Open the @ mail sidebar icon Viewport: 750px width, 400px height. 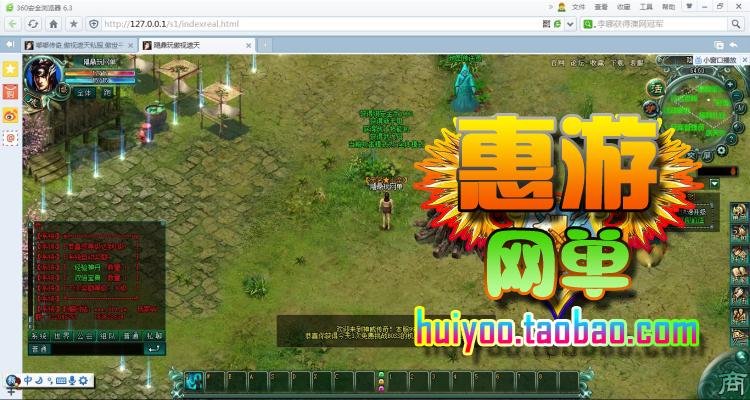(11, 138)
